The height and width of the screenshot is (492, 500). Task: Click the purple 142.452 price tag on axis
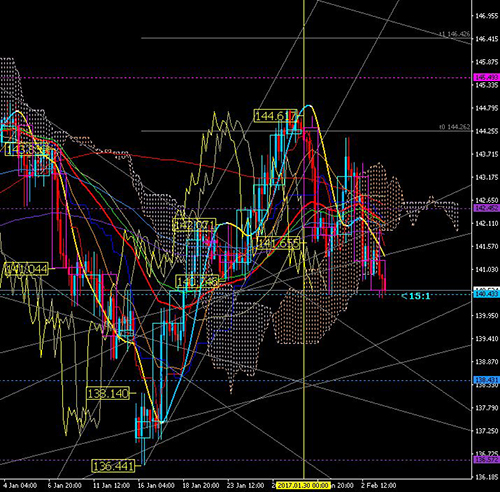pos(487,208)
